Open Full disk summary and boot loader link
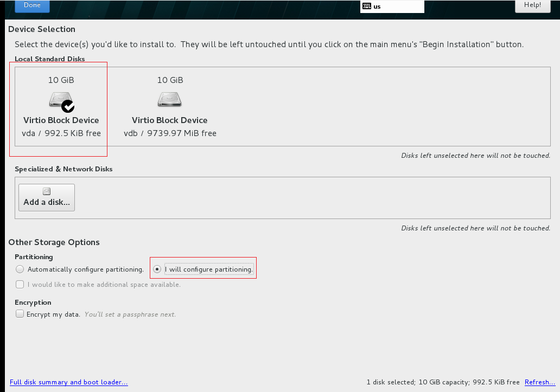Image resolution: width=560 pixels, height=392 pixels. pyautogui.click(x=68, y=382)
